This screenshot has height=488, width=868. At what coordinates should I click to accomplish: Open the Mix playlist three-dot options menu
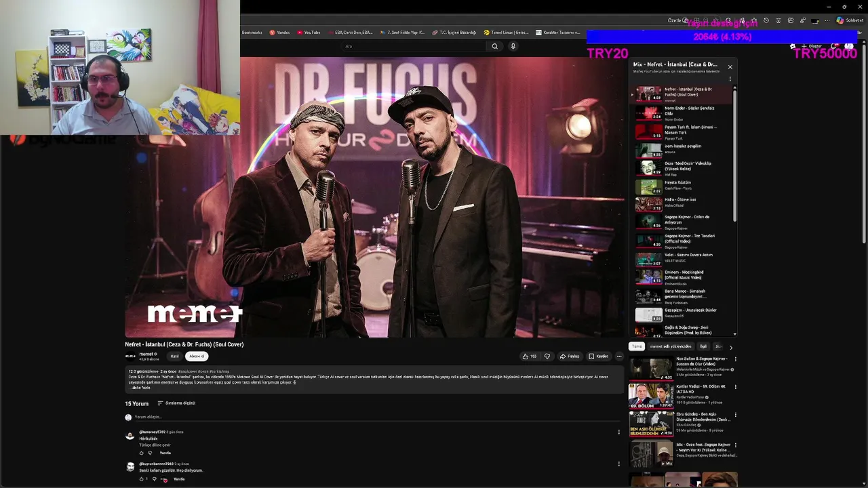tap(730, 79)
